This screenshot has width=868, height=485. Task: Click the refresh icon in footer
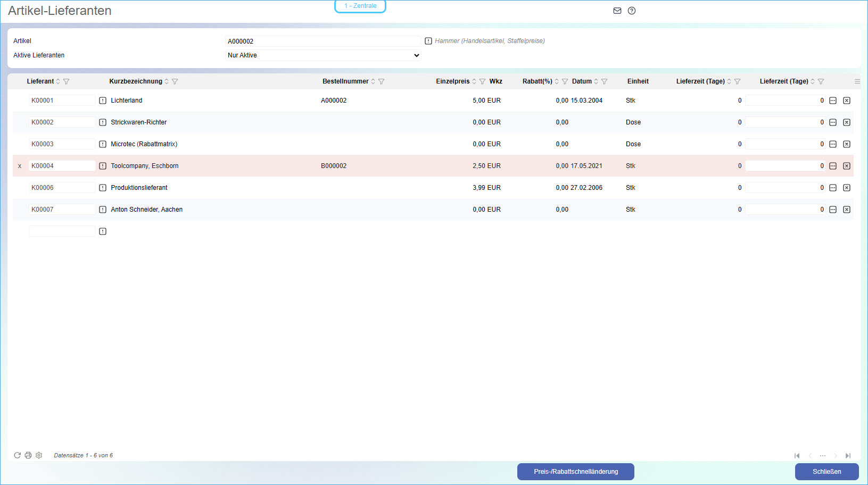(x=17, y=455)
